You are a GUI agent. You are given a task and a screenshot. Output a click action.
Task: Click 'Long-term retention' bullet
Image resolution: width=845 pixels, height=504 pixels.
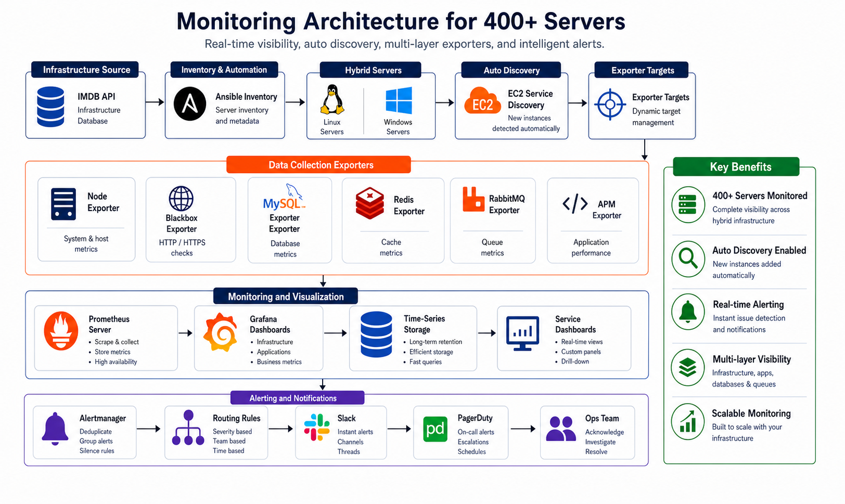(x=436, y=342)
